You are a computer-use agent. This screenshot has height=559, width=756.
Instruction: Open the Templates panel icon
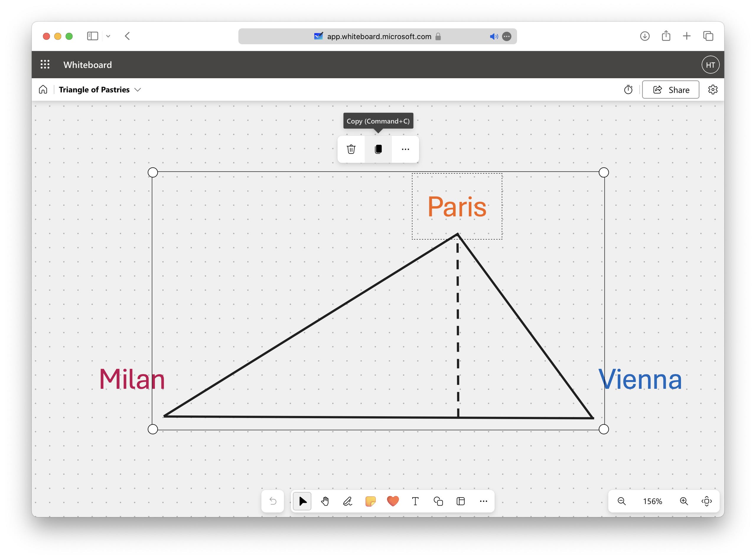pyautogui.click(x=461, y=501)
